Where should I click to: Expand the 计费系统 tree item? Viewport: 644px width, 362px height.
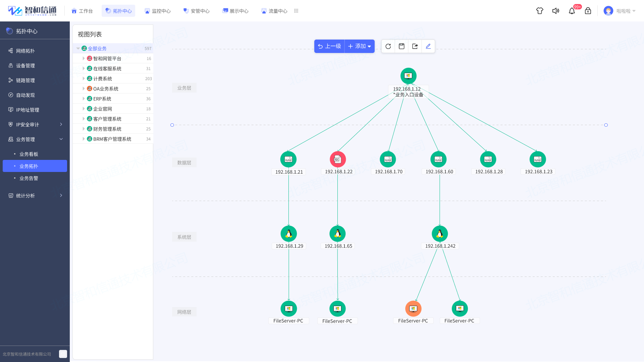click(84, 78)
